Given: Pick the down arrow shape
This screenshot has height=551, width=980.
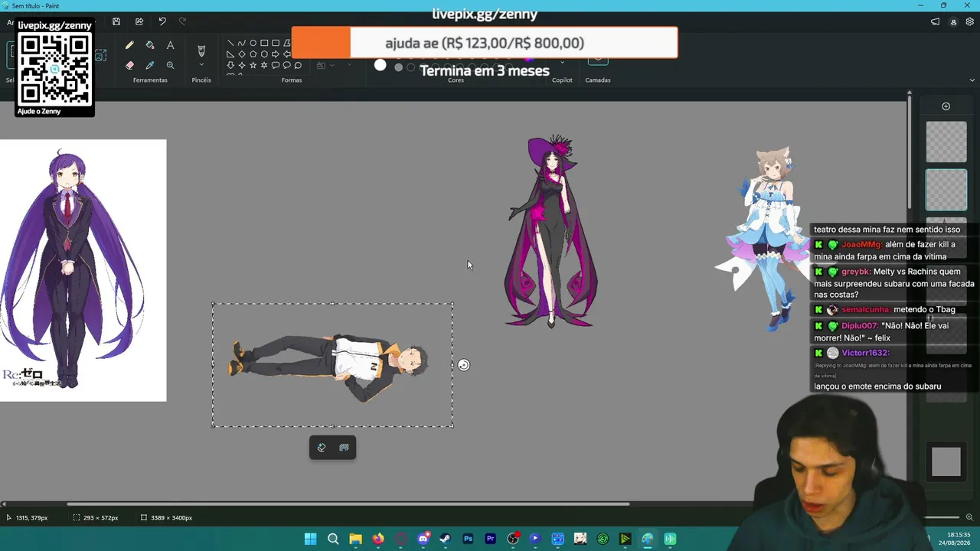Looking at the screenshot, I should point(230,65).
